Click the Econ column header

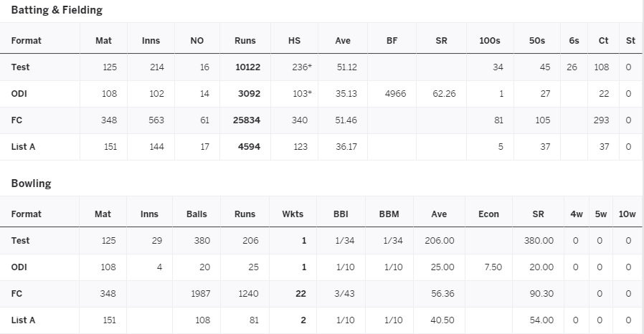(x=488, y=214)
